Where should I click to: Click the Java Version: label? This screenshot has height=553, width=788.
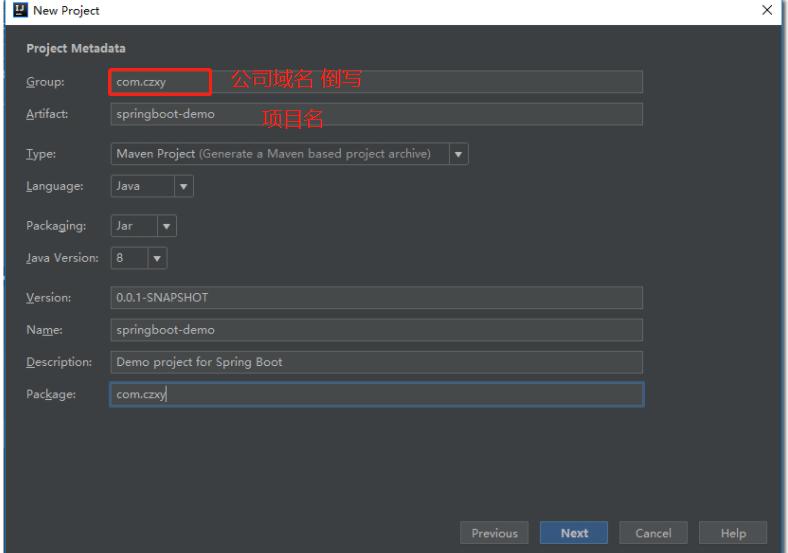click(62, 258)
